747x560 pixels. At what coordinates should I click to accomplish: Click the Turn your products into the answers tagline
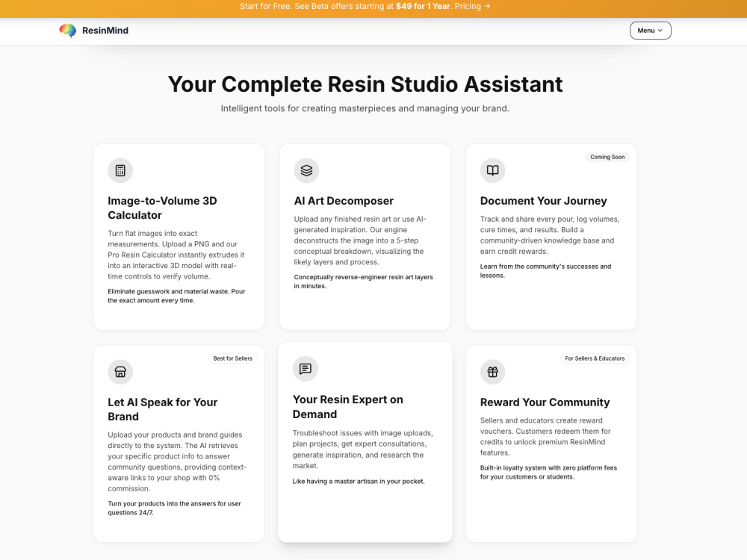174,508
